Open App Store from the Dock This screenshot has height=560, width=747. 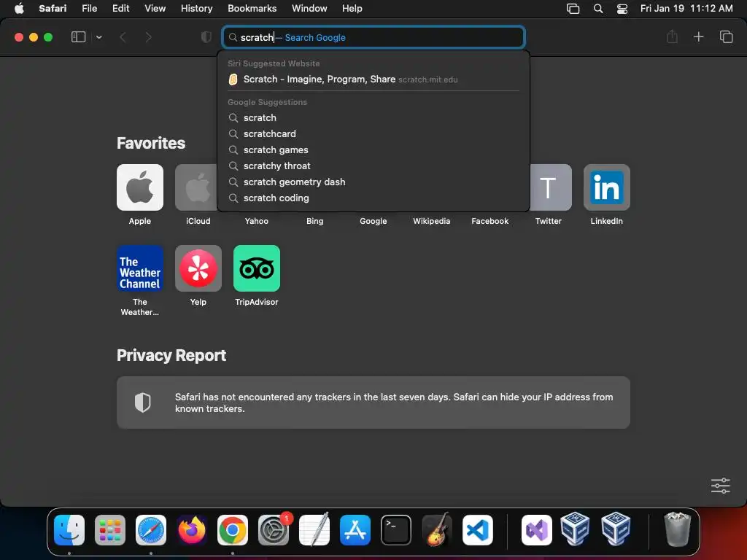pos(355,530)
